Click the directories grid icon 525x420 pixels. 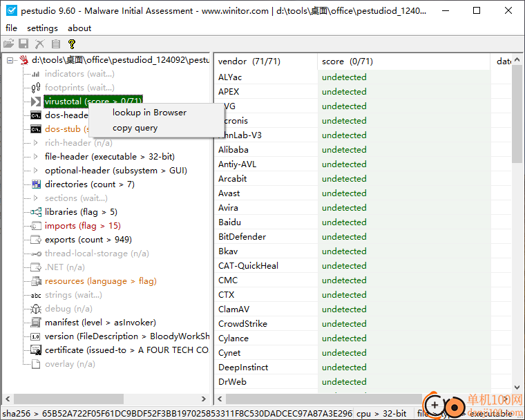(x=36, y=184)
